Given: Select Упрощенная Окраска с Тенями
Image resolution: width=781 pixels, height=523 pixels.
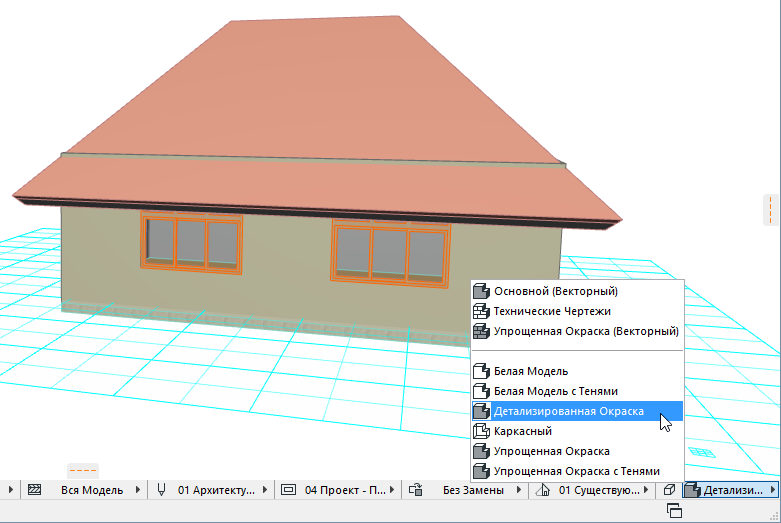Looking at the screenshot, I should coord(577,471).
